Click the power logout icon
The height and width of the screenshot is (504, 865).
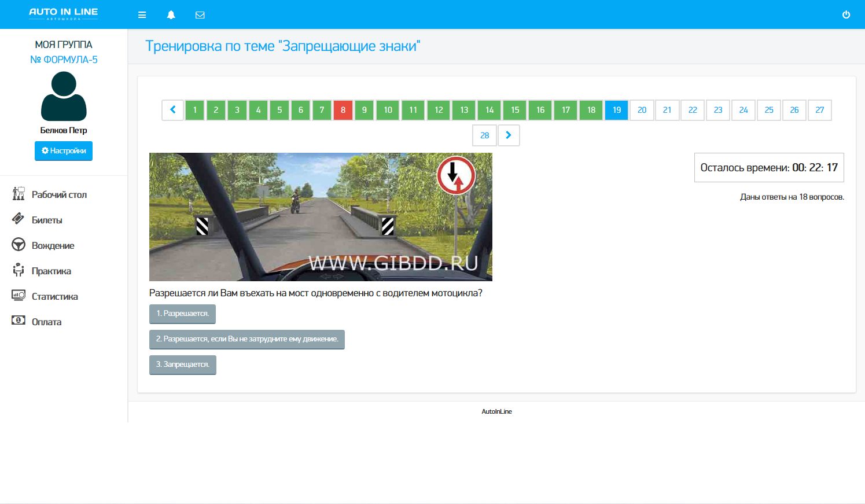846,14
